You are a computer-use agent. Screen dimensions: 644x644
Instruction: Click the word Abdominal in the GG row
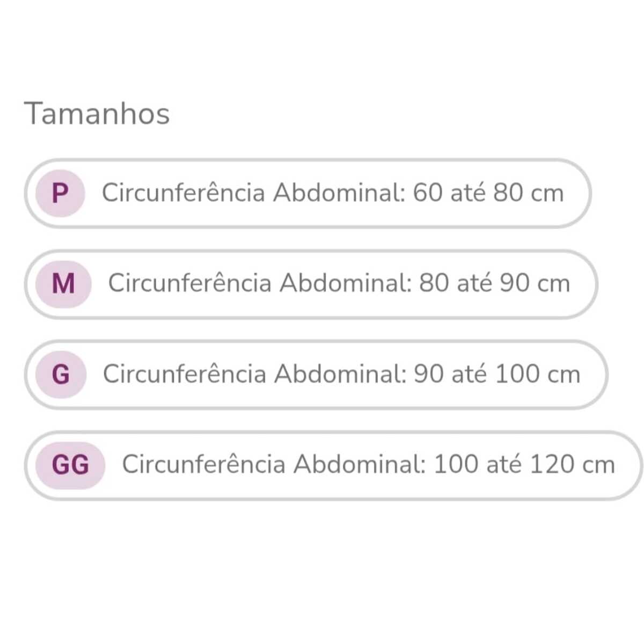[359, 465]
